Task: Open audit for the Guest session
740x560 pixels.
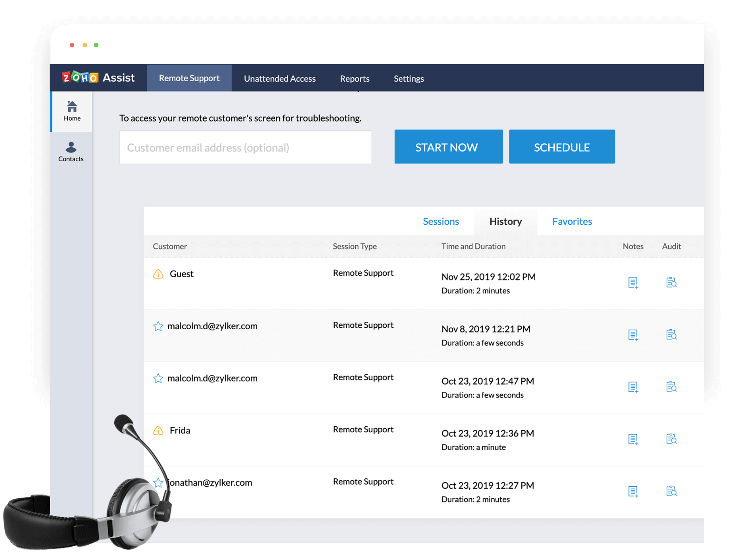Action: coord(671,282)
